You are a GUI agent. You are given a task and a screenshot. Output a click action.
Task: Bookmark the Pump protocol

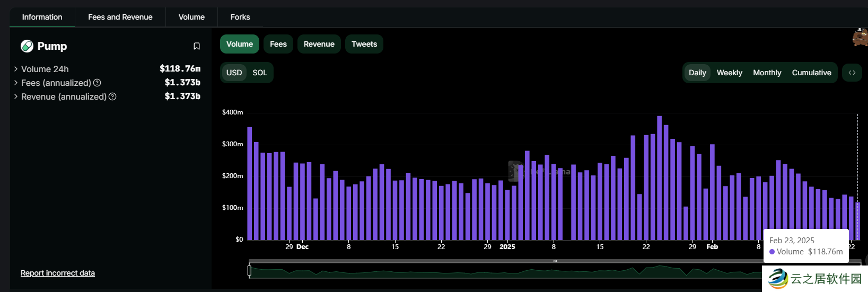(x=197, y=46)
